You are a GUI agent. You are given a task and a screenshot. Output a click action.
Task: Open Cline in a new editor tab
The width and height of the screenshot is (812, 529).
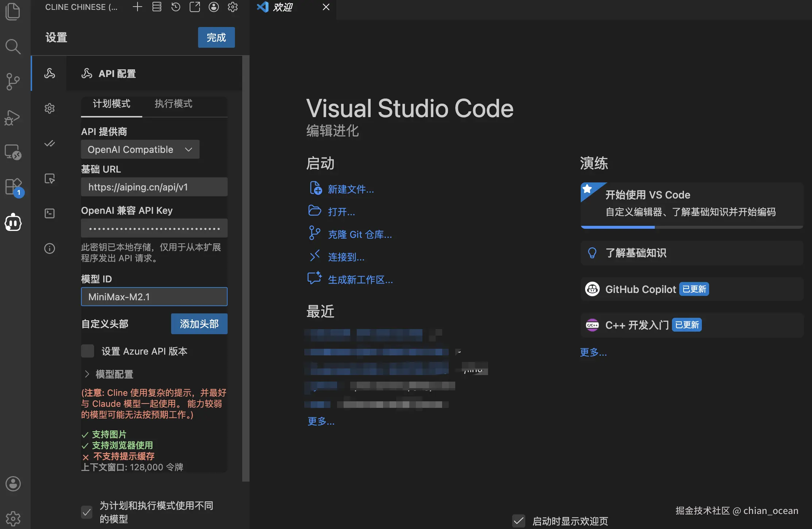194,7
